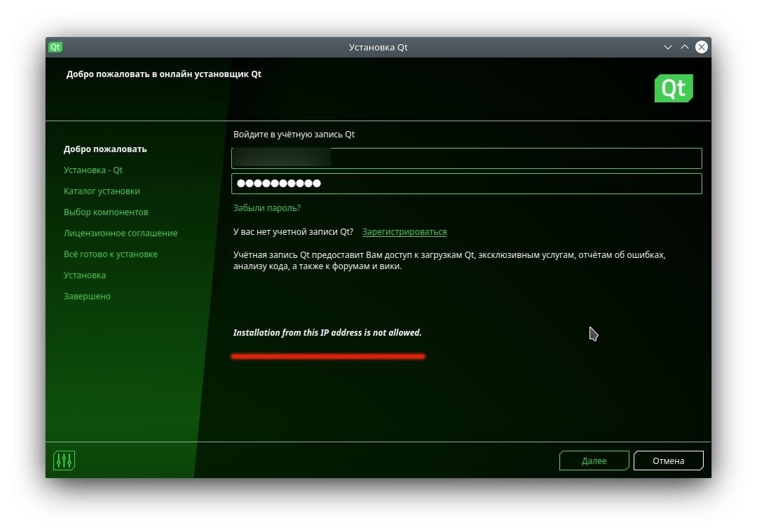Click the Qt icon in title bar

pos(55,48)
